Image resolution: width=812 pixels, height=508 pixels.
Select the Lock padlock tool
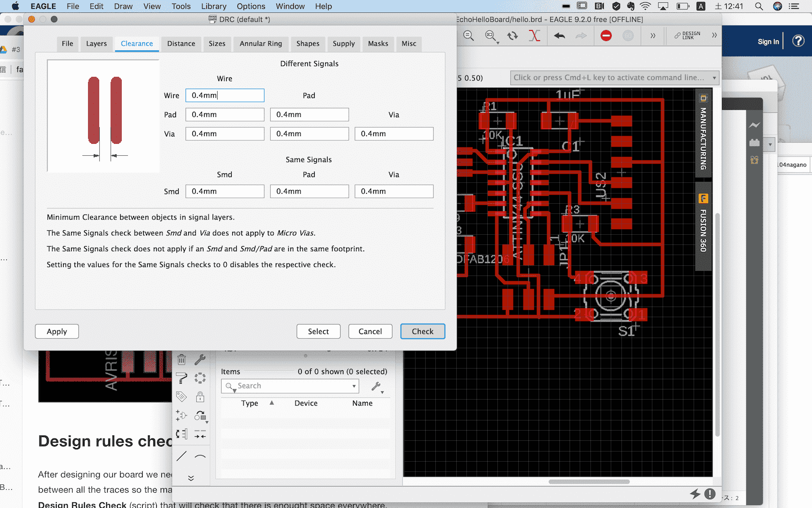pos(200,397)
